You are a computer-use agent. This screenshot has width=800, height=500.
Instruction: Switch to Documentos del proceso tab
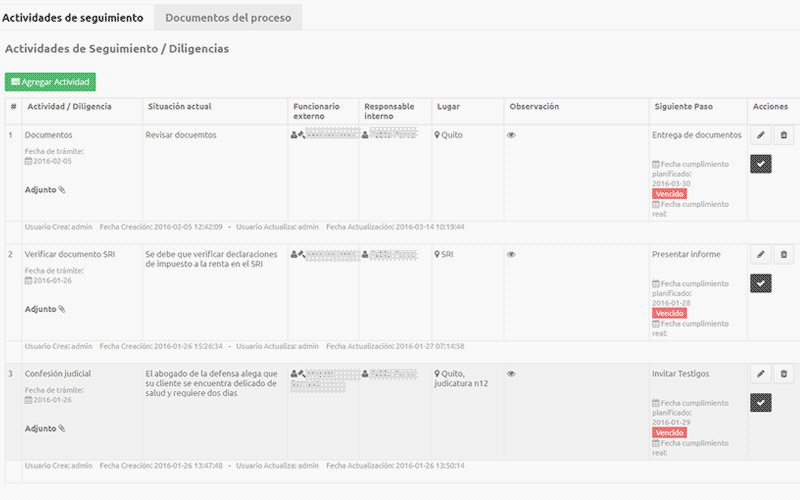point(228,17)
